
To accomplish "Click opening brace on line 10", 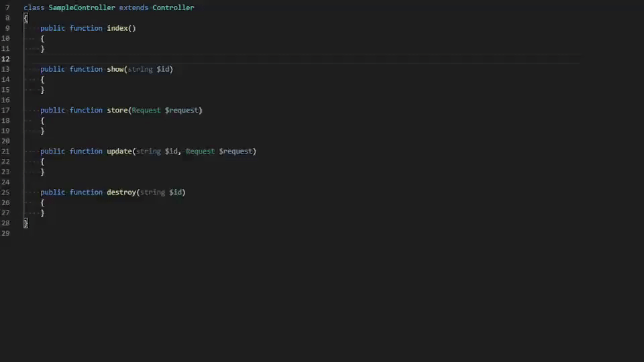I will click(42, 39).
